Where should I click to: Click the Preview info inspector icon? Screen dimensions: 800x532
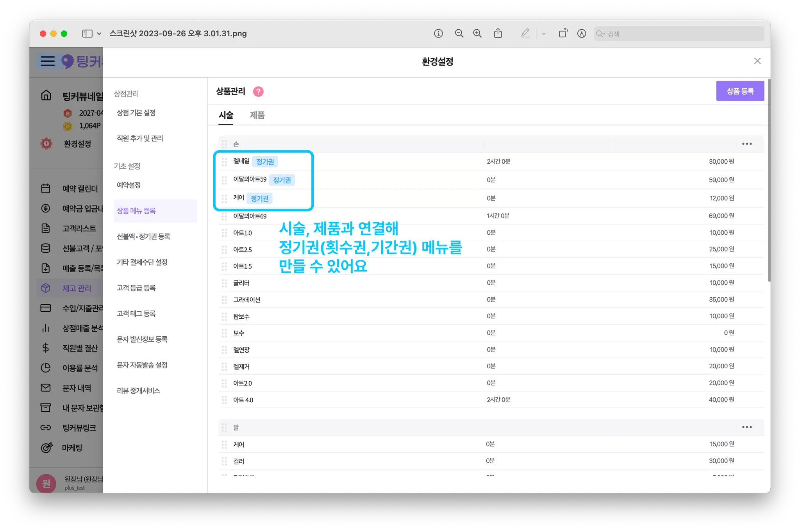click(438, 34)
